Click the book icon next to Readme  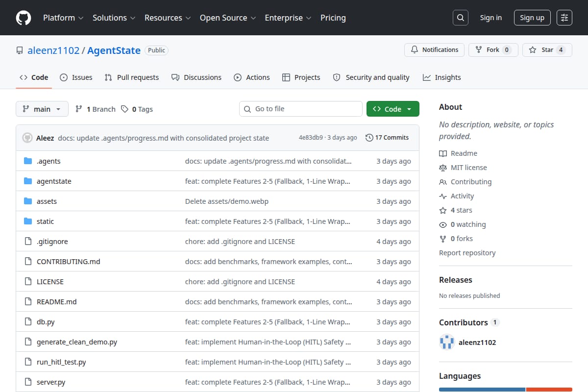(x=443, y=153)
